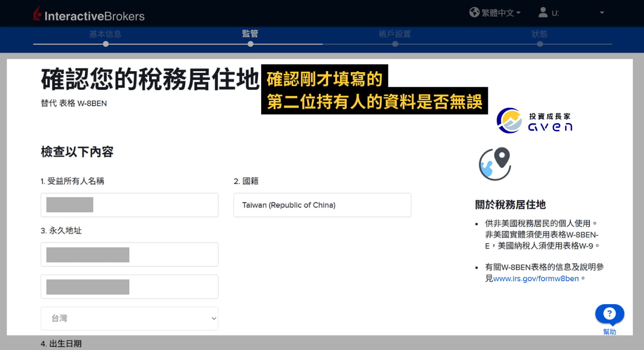Click the Interactive Brokers logo
This screenshot has width=644, height=350.
(89, 14)
